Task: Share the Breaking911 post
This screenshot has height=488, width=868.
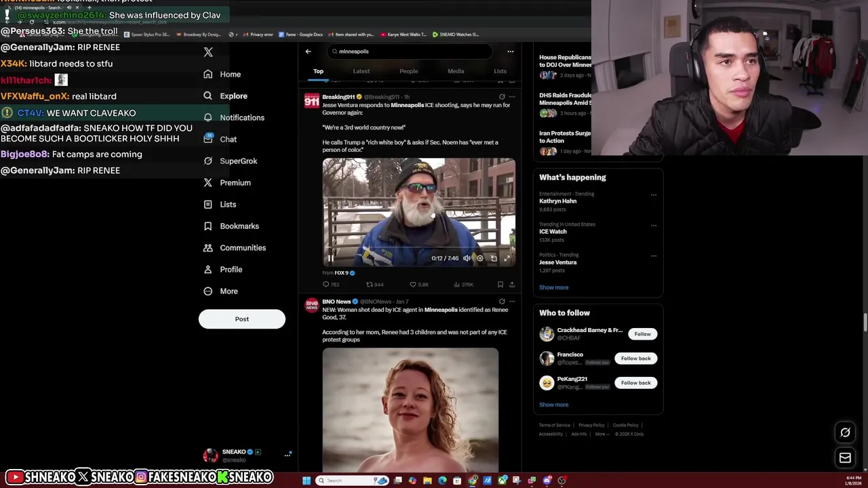Action: coord(512,285)
